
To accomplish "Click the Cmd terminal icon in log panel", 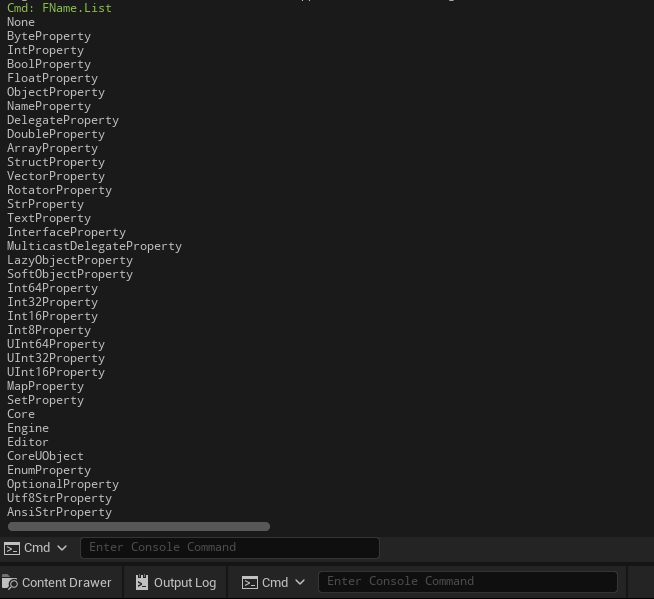I will 12,548.
